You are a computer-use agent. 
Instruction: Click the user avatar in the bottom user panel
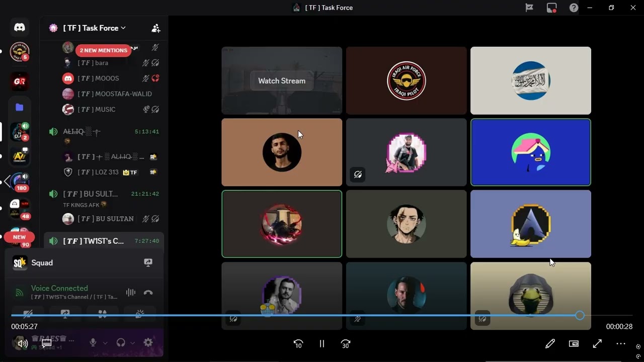(x=20, y=342)
